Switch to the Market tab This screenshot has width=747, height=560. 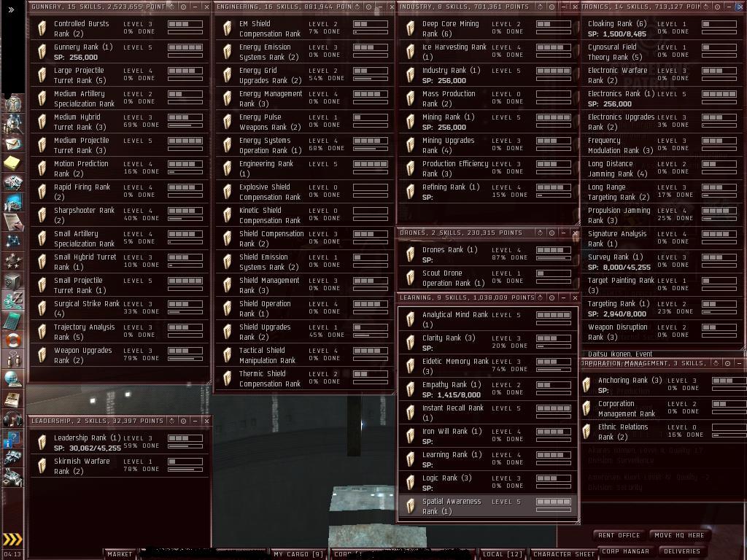tap(120, 554)
